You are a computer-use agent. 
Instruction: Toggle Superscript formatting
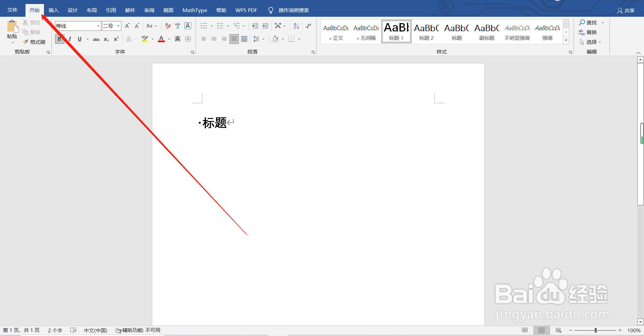(x=116, y=39)
